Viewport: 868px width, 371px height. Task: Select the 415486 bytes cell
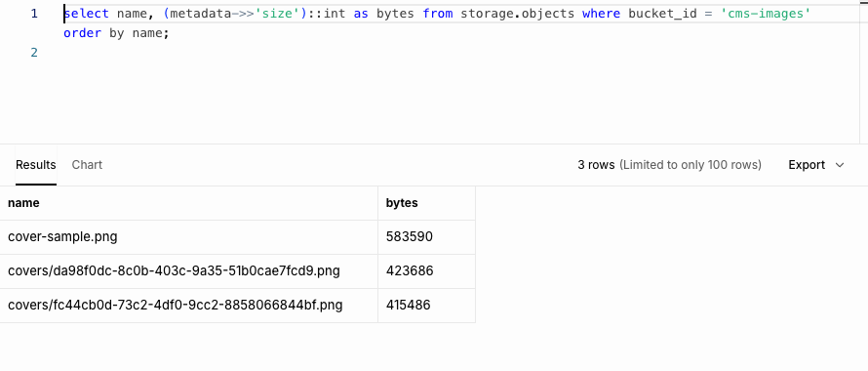point(427,305)
